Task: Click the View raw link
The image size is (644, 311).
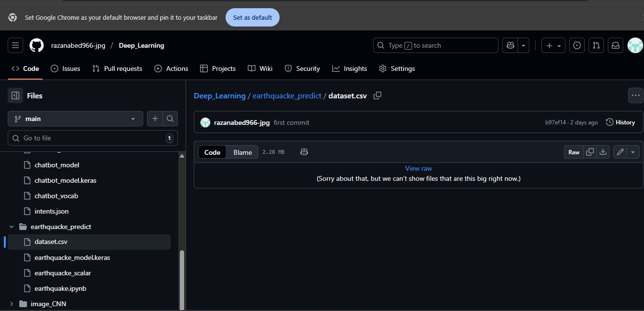Action: tap(418, 168)
